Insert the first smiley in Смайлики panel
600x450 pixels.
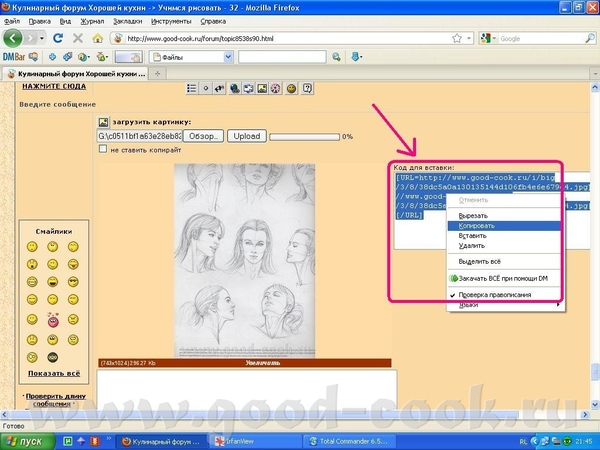(x=32, y=246)
